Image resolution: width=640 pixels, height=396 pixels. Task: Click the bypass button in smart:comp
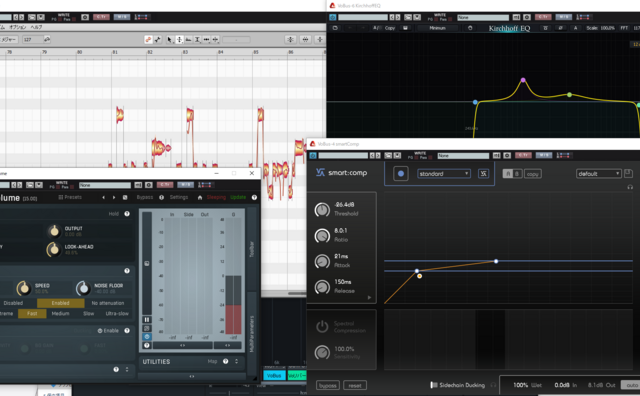pos(328,385)
